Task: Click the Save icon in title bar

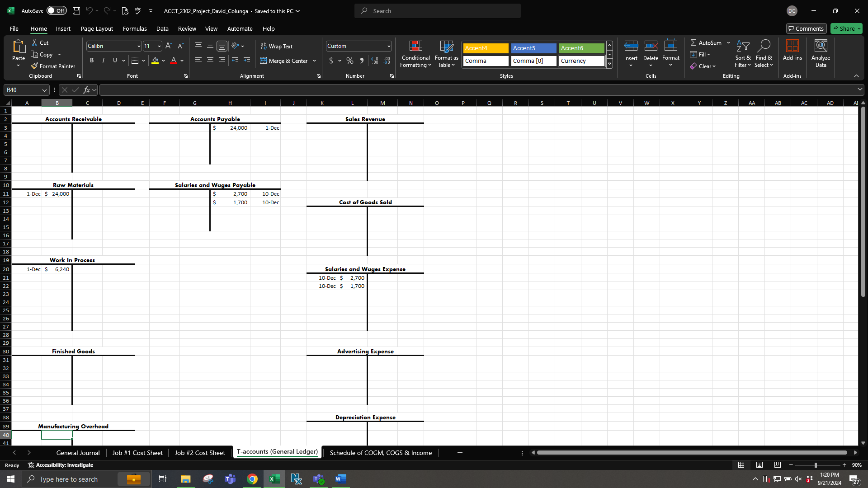Action: click(76, 11)
